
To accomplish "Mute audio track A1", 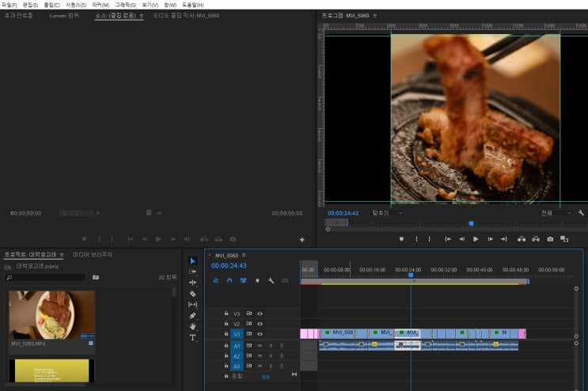I will (260, 345).
